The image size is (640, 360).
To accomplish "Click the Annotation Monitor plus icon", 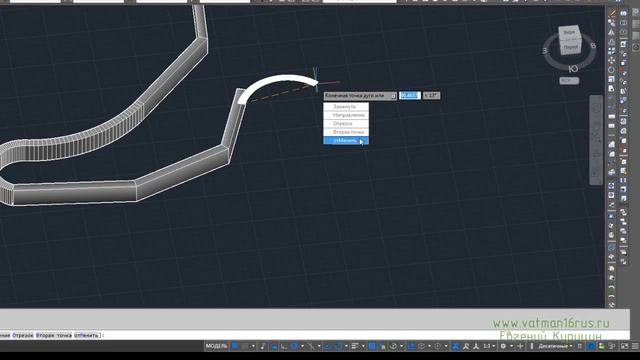I will tap(520, 346).
